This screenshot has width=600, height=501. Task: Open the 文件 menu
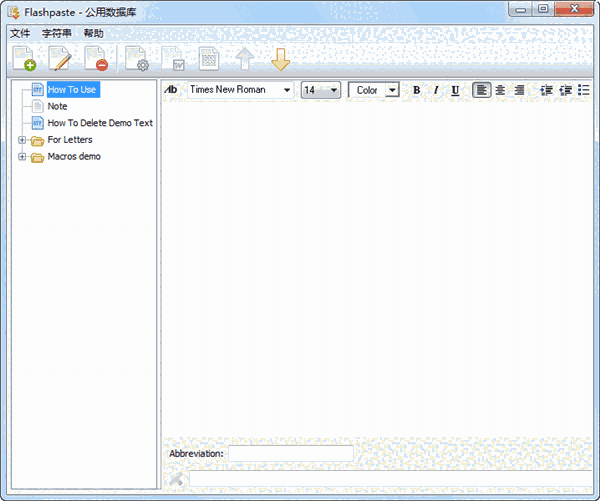(x=20, y=33)
